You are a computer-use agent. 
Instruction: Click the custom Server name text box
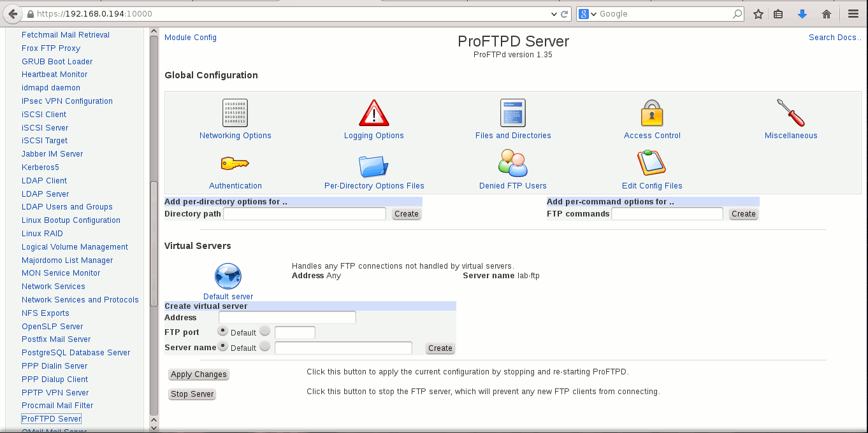coord(344,348)
